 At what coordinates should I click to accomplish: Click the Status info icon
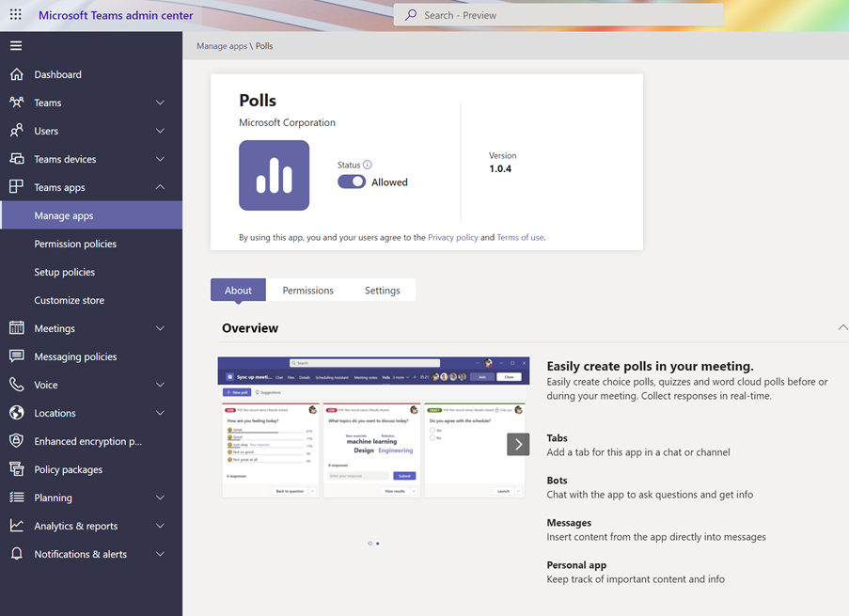(x=367, y=165)
